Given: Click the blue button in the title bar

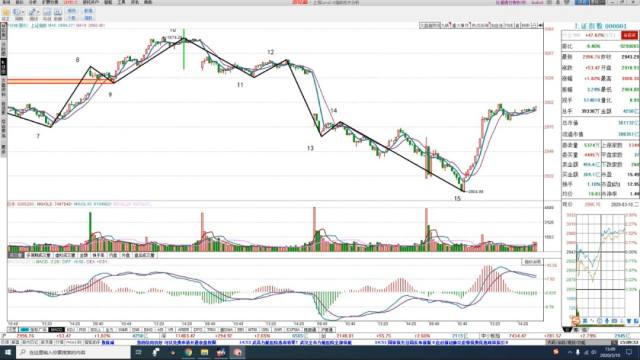Looking at the screenshot, I should coord(582,2).
